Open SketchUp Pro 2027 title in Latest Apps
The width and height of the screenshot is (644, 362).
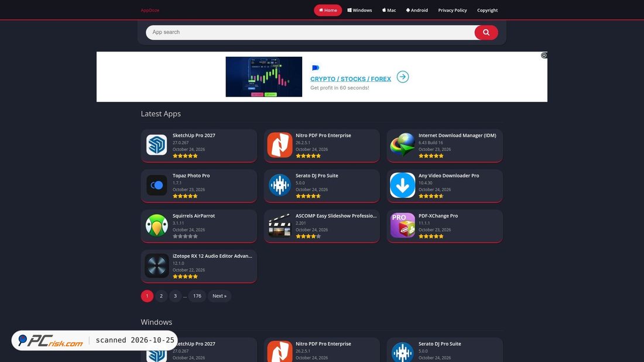click(x=194, y=136)
